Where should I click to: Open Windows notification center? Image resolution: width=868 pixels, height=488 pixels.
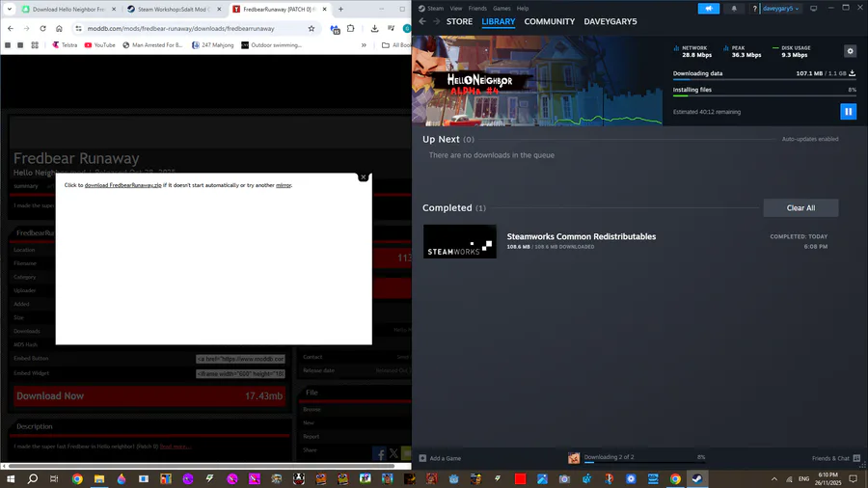(854, 478)
